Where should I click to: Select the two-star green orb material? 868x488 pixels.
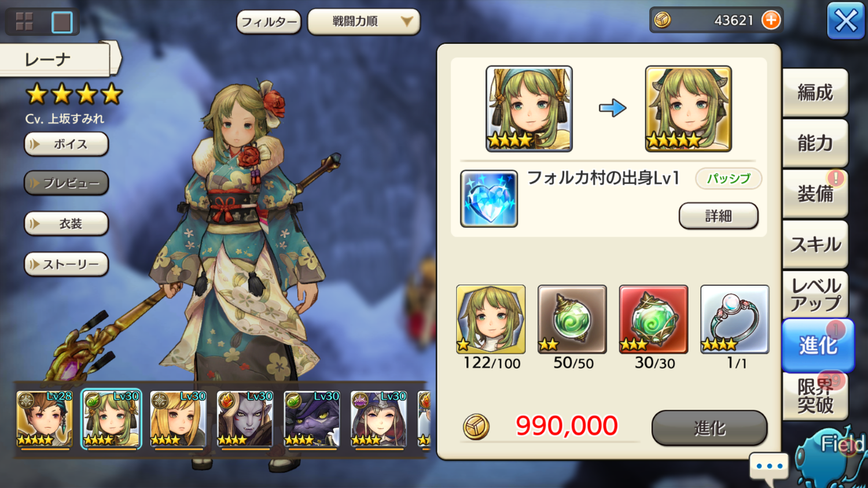tap(572, 319)
